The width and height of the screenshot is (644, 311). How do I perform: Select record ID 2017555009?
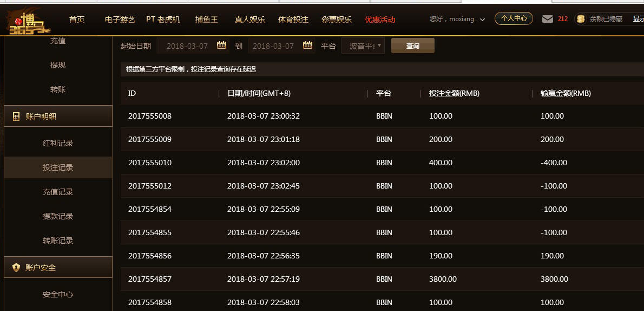click(x=150, y=139)
